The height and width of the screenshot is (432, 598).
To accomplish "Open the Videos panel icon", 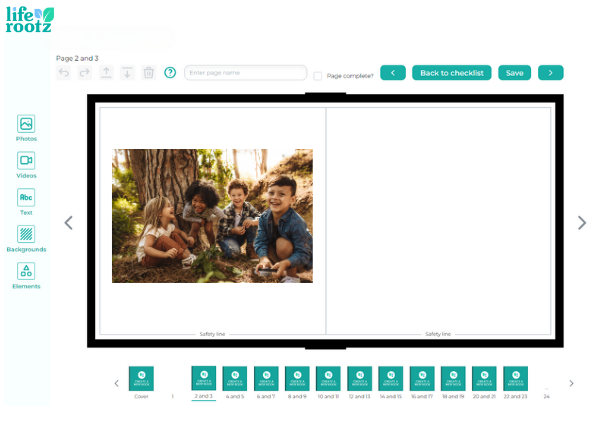I will click(26, 161).
